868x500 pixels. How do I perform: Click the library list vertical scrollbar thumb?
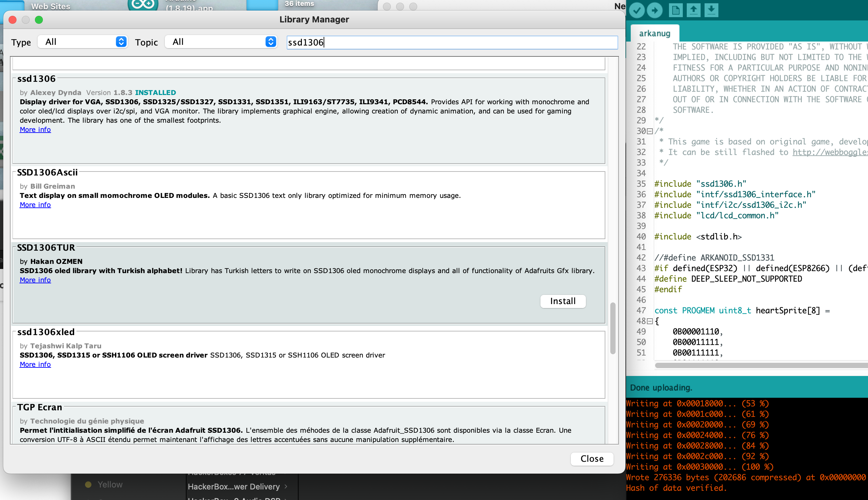pyautogui.click(x=613, y=328)
